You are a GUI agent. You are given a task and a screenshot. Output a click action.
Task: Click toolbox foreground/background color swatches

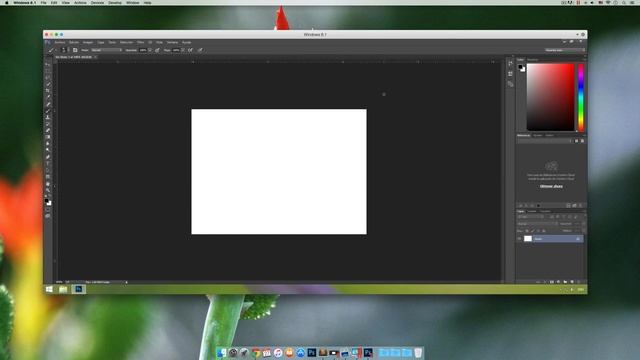(x=48, y=202)
